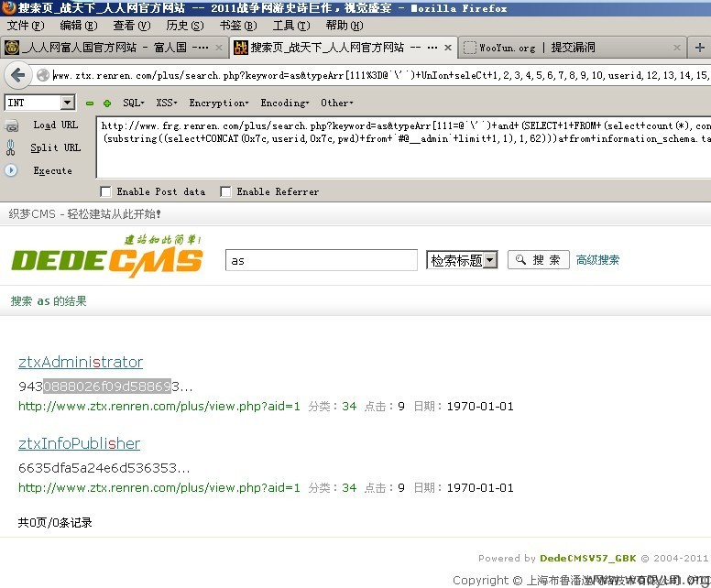The image size is (711, 588).
Task: Close the 人人网富人国 tab
Action: (x=219, y=48)
